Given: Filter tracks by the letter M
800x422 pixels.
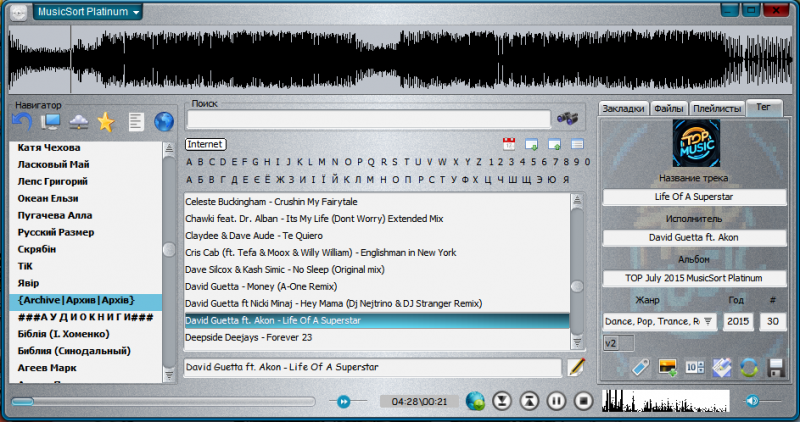Looking at the screenshot, I should (321, 162).
